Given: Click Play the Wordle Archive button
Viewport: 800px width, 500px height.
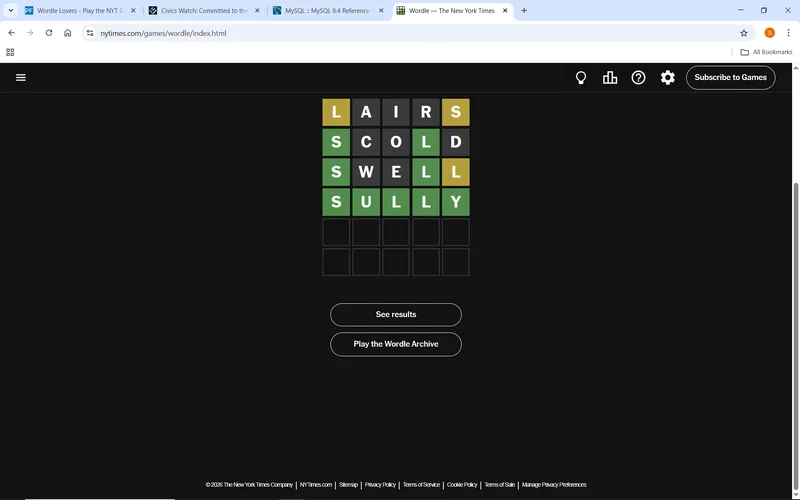Looking at the screenshot, I should point(395,344).
